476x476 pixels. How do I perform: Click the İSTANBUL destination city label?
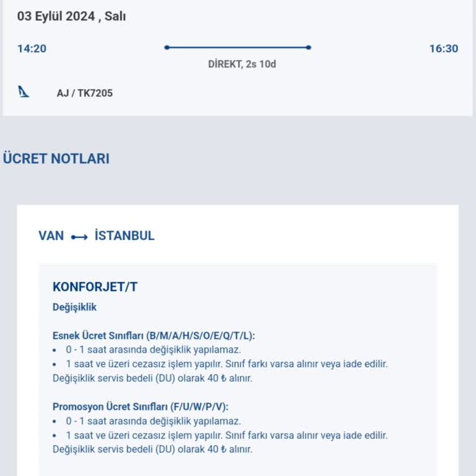pyautogui.click(x=125, y=236)
